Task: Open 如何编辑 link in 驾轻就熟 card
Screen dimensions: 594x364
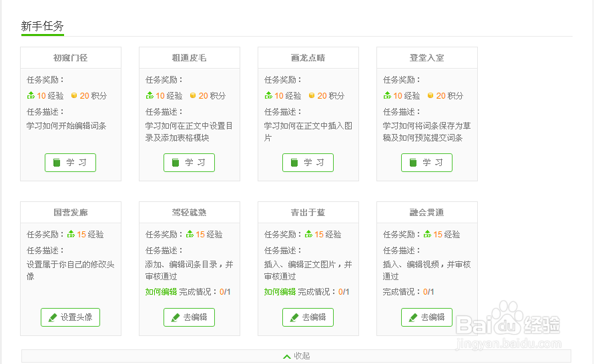Action: 161,292
